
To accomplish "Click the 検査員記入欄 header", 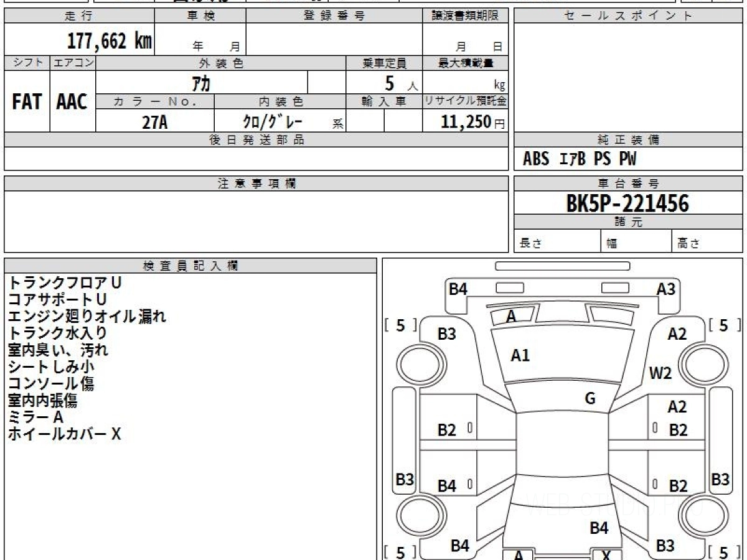I will (x=190, y=265).
